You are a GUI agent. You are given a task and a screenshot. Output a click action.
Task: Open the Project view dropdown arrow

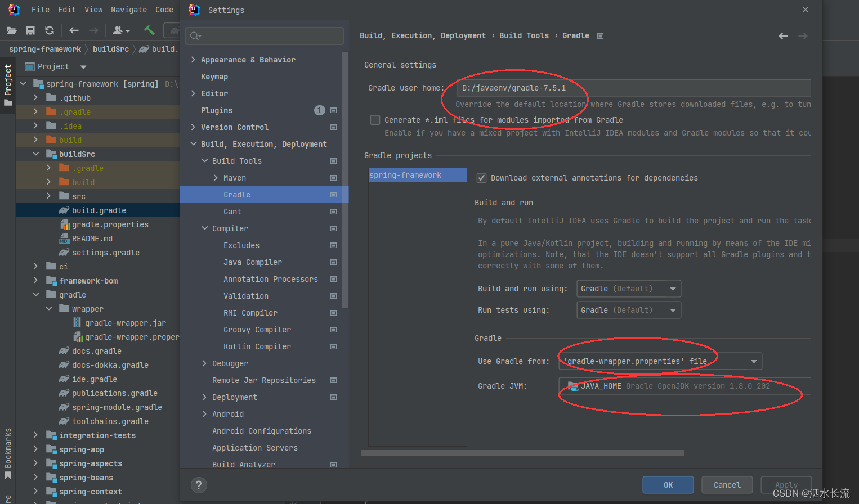[x=83, y=66]
